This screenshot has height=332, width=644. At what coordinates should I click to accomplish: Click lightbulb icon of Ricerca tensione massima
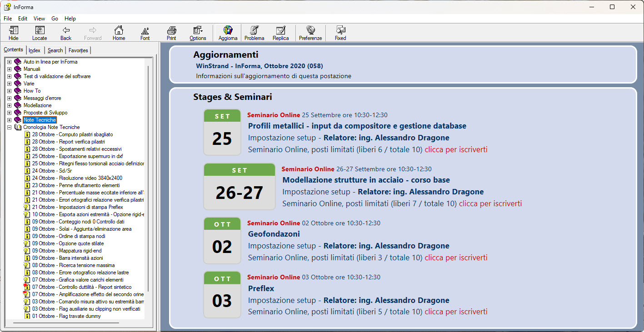(27, 265)
